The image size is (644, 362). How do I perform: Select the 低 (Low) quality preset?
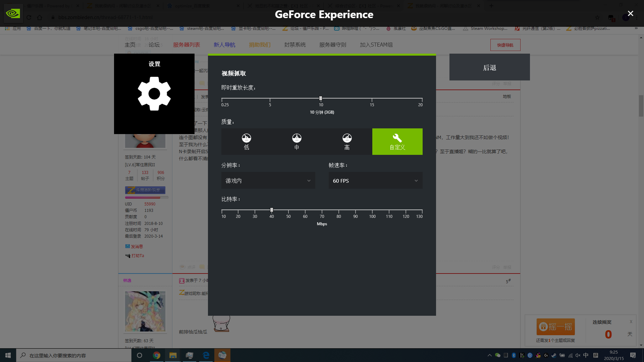pyautogui.click(x=246, y=141)
